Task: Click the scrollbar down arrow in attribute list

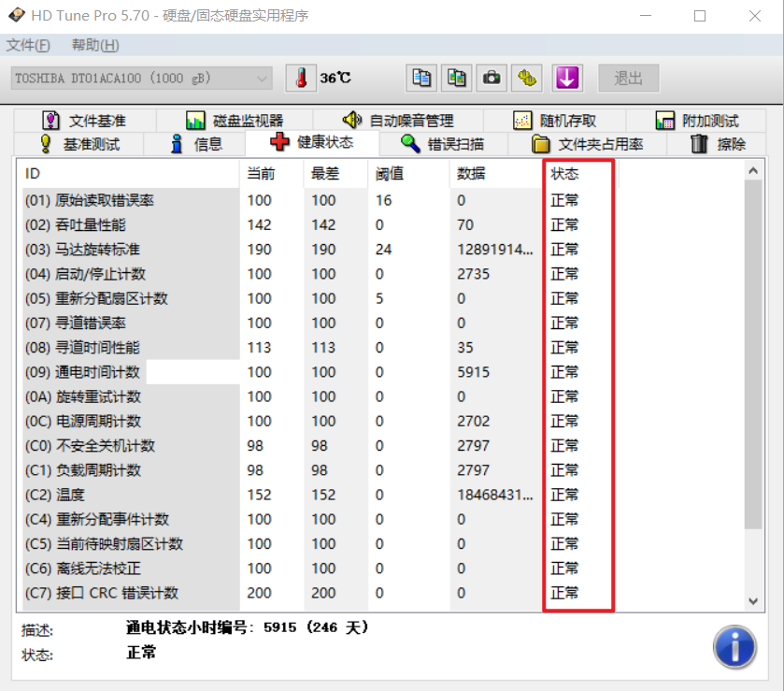Action: [753, 601]
